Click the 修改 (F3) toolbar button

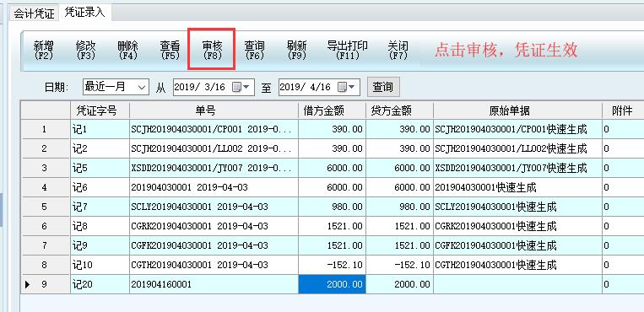click(x=85, y=50)
